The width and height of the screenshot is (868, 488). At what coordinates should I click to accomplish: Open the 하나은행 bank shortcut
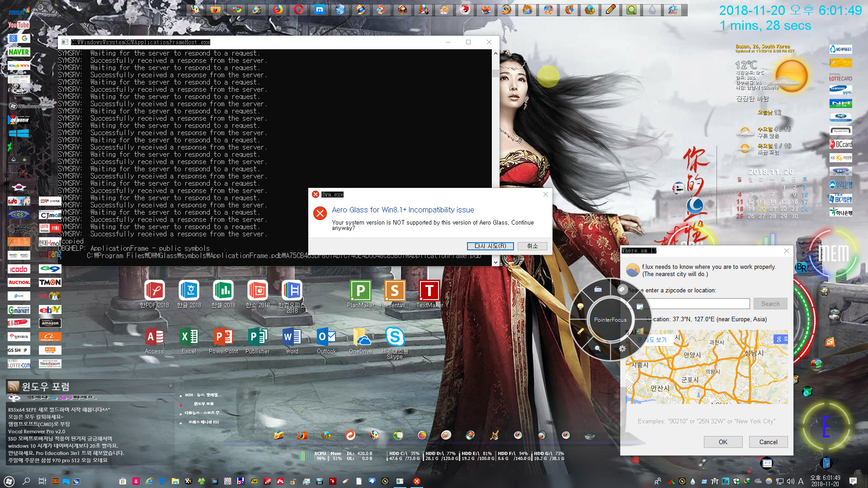pyautogui.click(x=841, y=212)
